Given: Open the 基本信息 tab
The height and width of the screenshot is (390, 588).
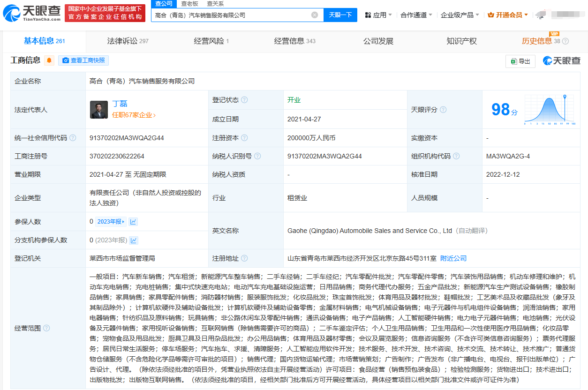Looking at the screenshot, I should (x=44, y=41).
